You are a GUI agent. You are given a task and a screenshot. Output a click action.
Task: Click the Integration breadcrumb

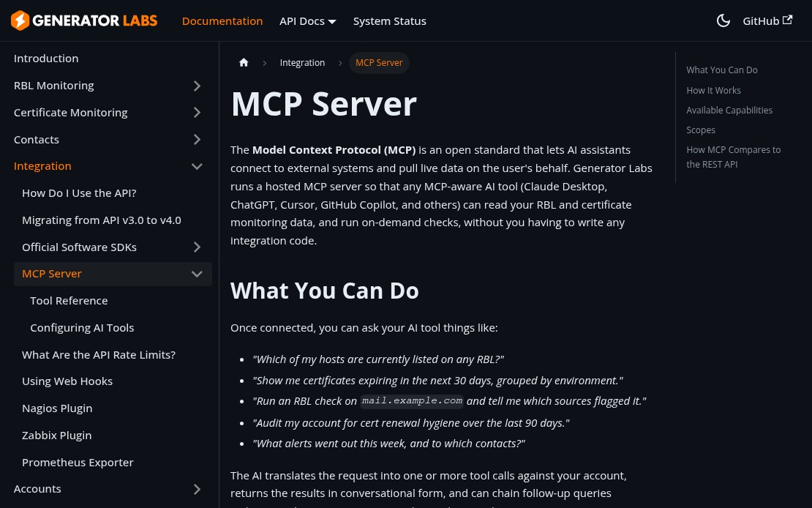pos(302,63)
